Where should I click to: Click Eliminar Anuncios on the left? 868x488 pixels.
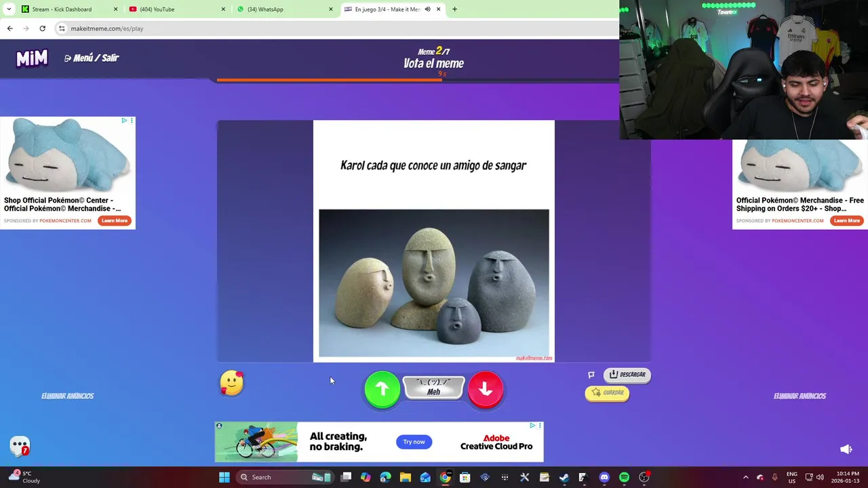68,396
